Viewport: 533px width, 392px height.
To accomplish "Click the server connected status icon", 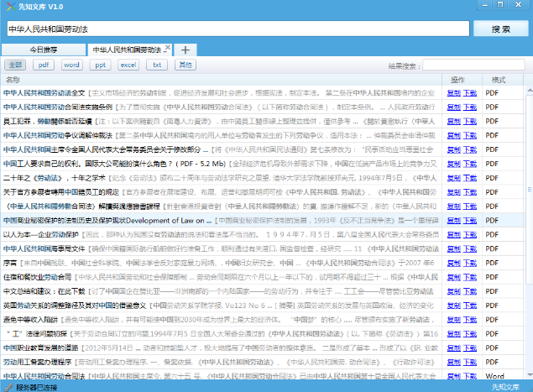I will point(8,386).
